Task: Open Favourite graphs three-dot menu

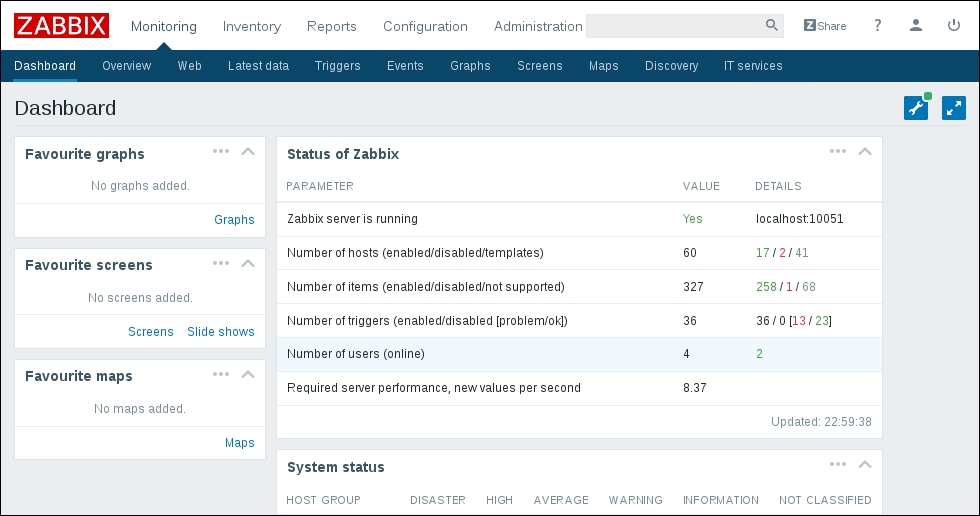Action: click(222, 152)
